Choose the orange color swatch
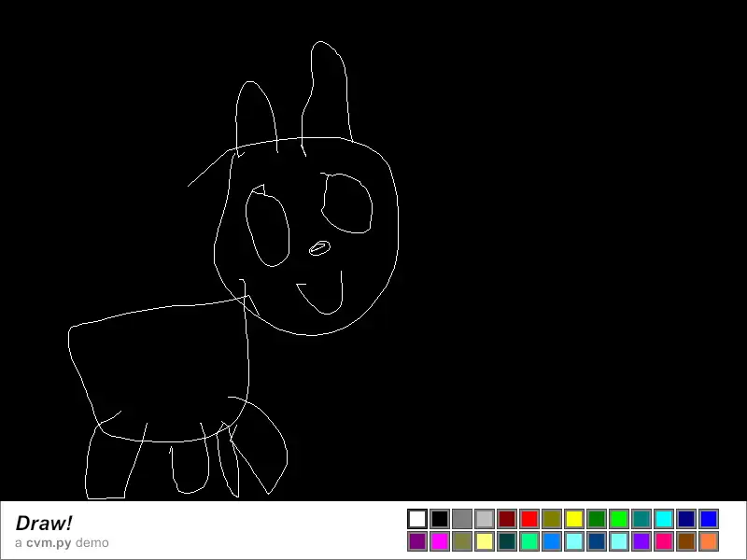The height and width of the screenshot is (560, 747). click(709, 541)
